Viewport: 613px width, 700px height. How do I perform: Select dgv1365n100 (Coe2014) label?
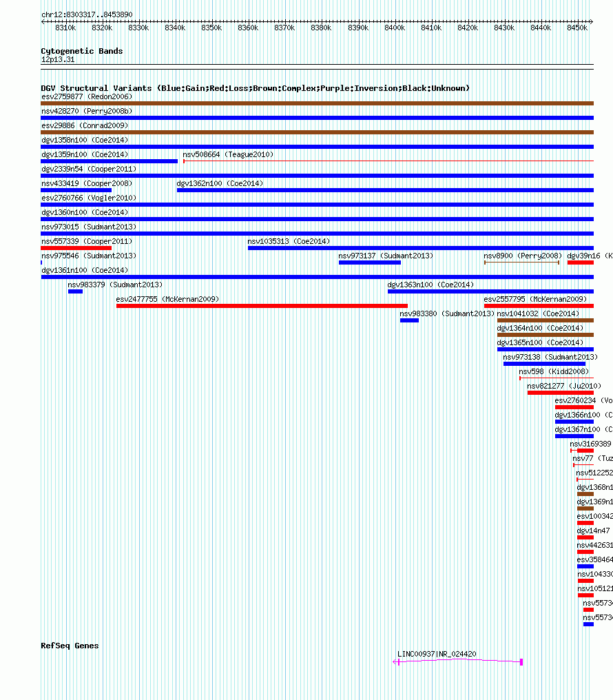(540, 343)
